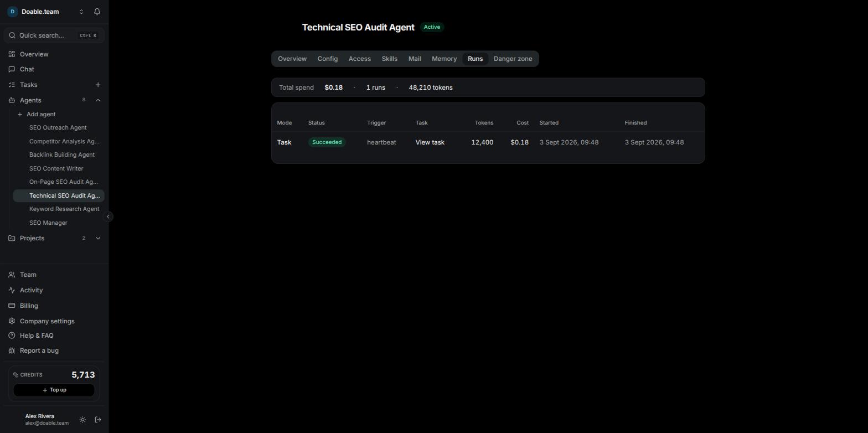Image resolution: width=868 pixels, height=433 pixels.
Task: Click the $0.18 cost cell in the run row
Action: click(520, 142)
